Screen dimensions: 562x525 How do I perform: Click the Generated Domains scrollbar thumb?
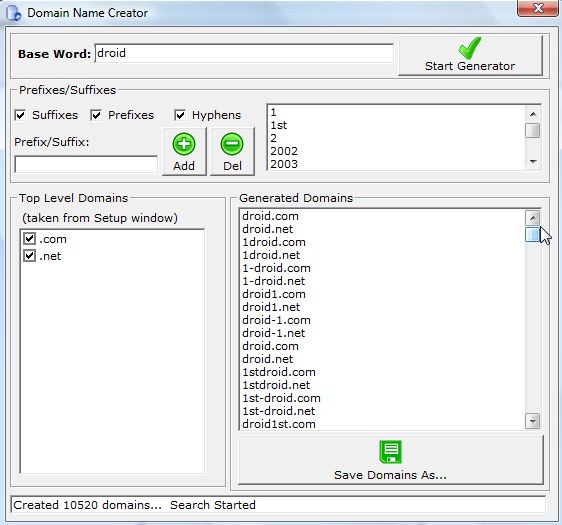[533, 234]
